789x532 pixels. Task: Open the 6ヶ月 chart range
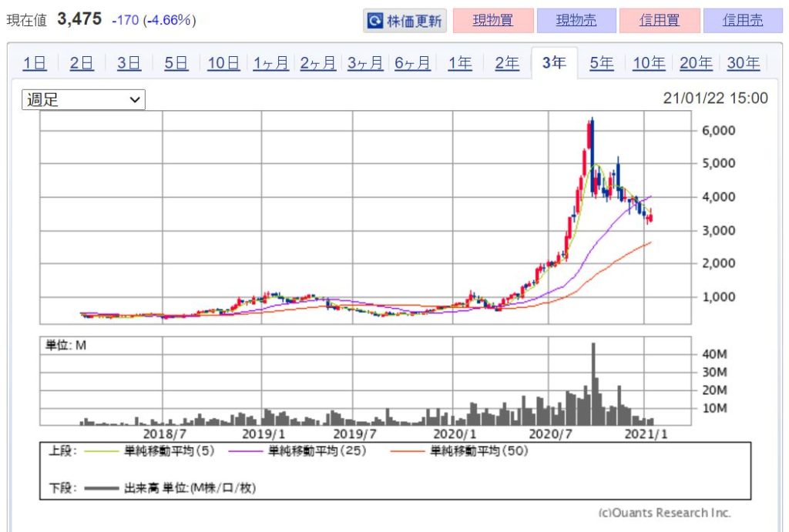[x=412, y=63]
